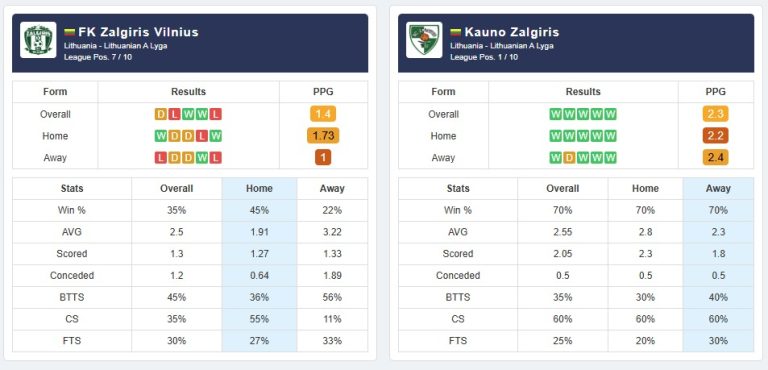Click Kauno Away Scored value 1.8

click(718, 254)
